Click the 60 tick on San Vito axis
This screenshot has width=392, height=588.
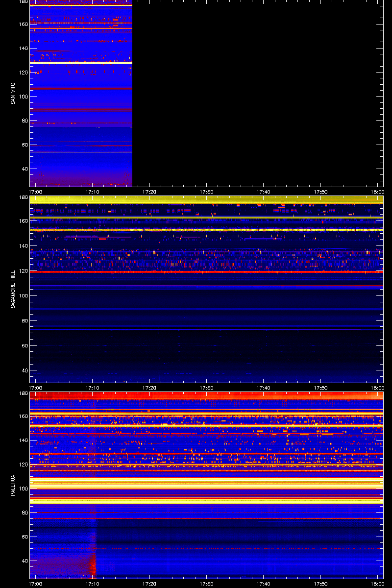[x=24, y=145]
